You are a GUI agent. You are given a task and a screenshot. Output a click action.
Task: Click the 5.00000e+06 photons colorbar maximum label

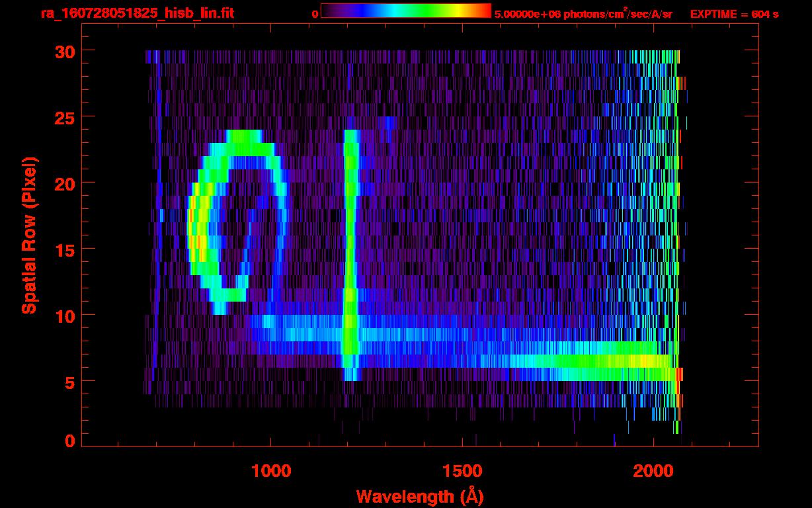[x=583, y=14]
